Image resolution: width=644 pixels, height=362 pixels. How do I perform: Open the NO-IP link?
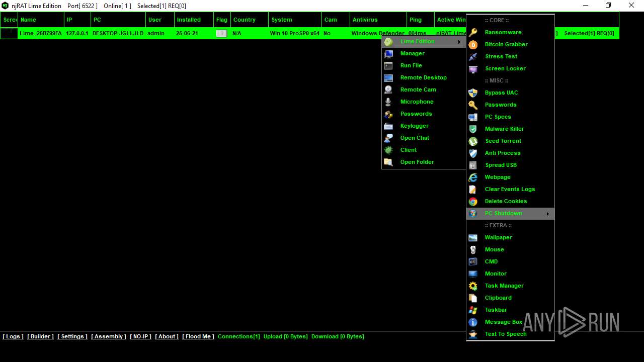pos(140,336)
